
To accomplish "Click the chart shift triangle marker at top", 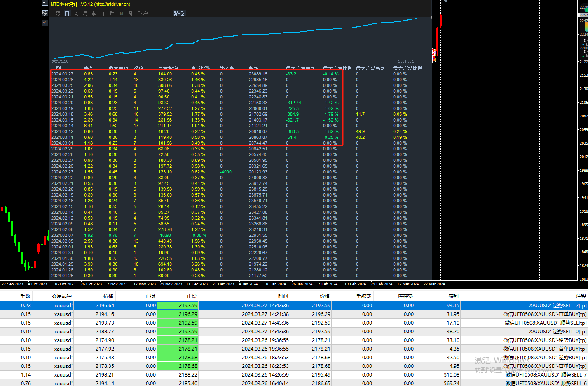I will pos(445,1).
